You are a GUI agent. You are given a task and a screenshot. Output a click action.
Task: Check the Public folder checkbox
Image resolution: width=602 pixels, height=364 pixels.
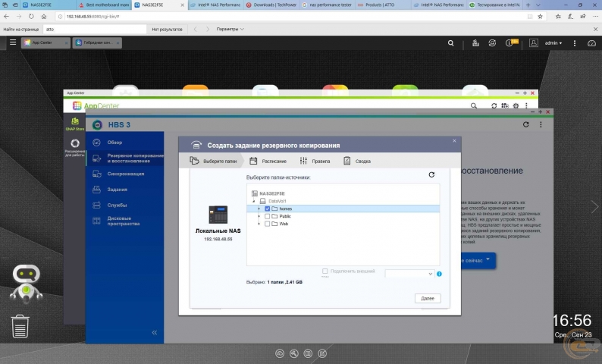coord(268,217)
